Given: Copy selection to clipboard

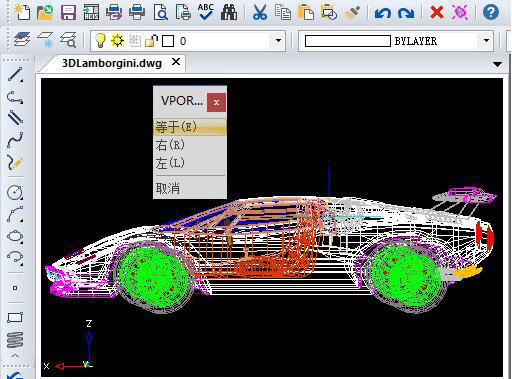Looking at the screenshot, I should (283, 12).
